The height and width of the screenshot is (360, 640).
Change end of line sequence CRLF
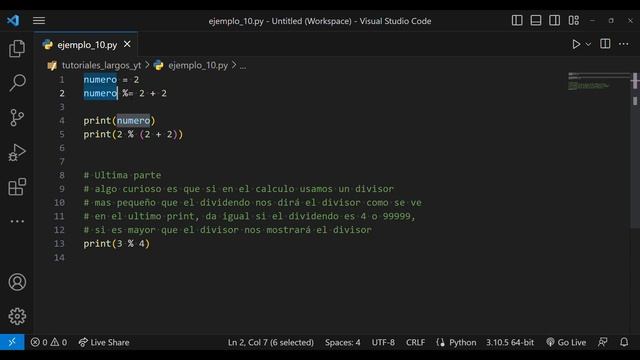point(415,342)
